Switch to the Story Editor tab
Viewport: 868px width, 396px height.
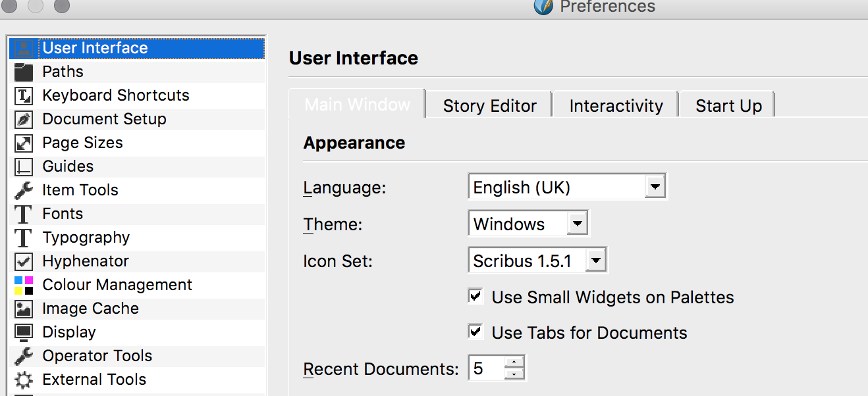pos(489,106)
